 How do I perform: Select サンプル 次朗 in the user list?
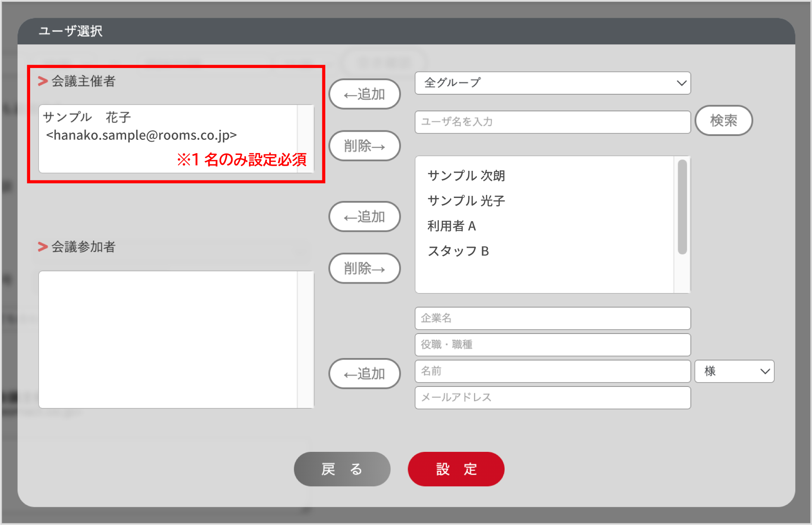click(x=466, y=175)
